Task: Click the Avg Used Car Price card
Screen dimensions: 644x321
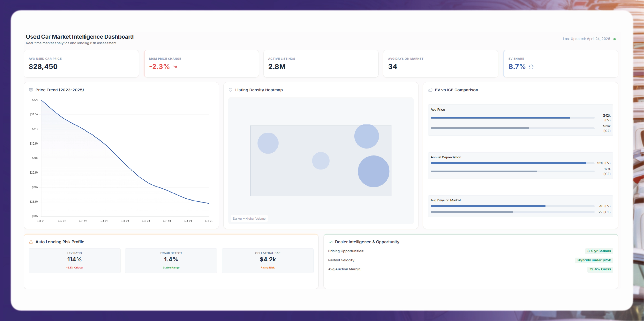Action: coord(81,64)
